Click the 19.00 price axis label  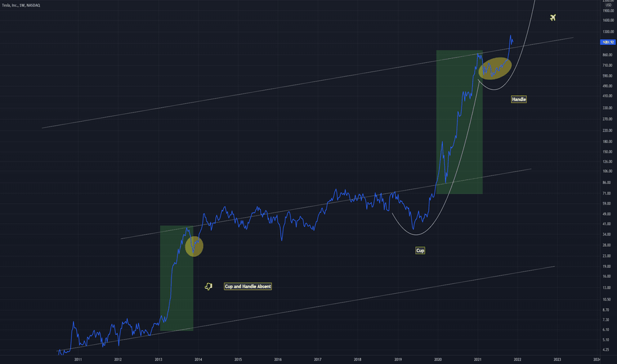(607, 267)
